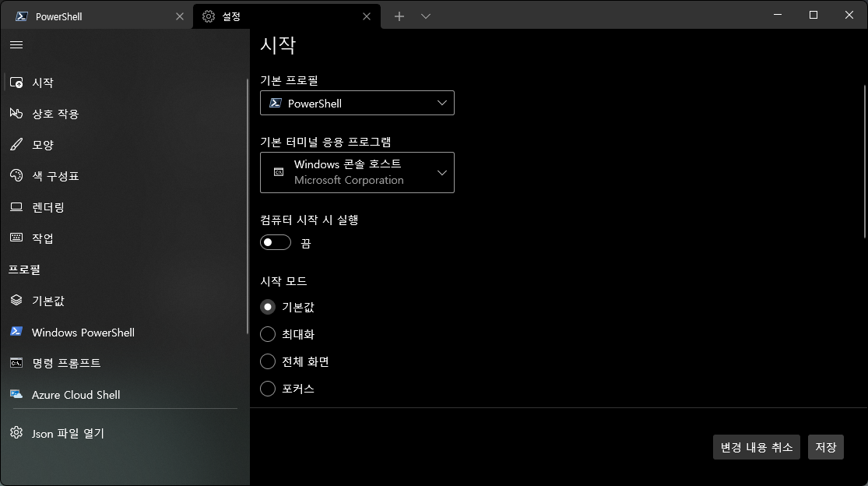This screenshot has height=486, width=868.
Task: Open Json 파일 열기 label
Action: 68,433
